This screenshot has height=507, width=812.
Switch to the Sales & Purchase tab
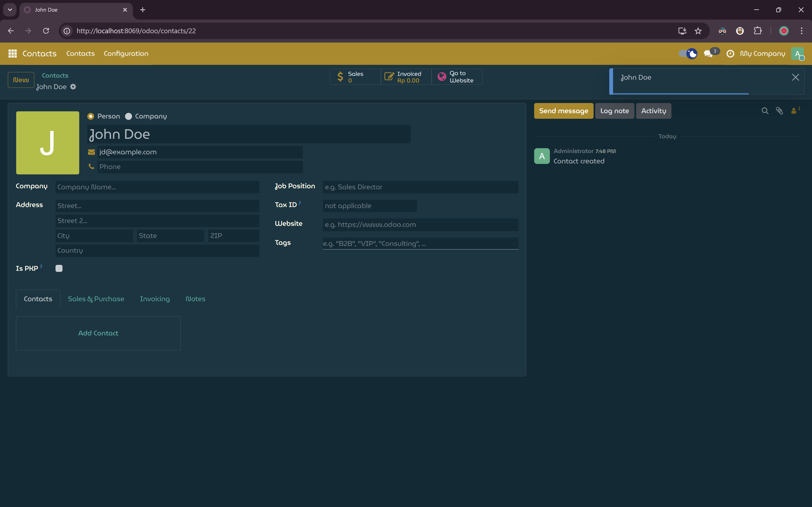tap(96, 299)
